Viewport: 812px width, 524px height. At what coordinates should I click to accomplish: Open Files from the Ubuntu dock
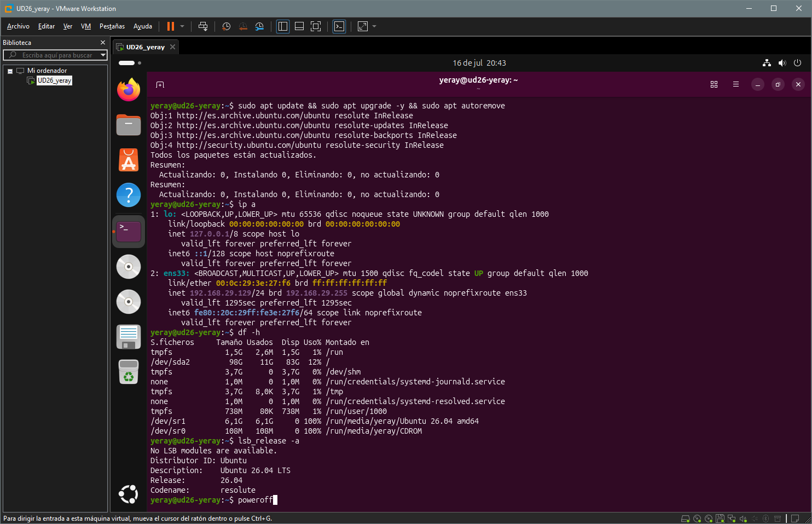pyautogui.click(x=129, y=125)
